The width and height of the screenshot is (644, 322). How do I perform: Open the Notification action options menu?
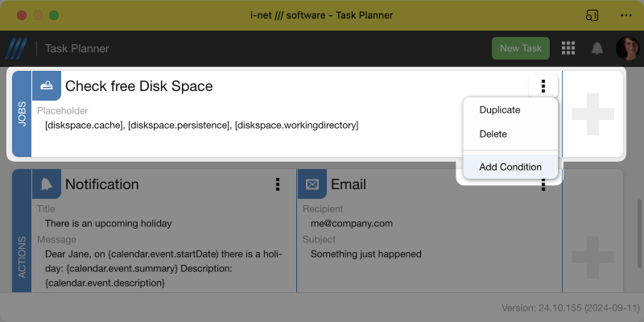278,184
